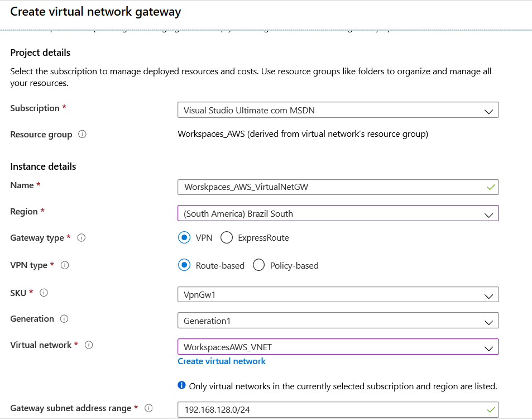Open the SKU dropdown showing VpnGw1

[x=338, y=294]
